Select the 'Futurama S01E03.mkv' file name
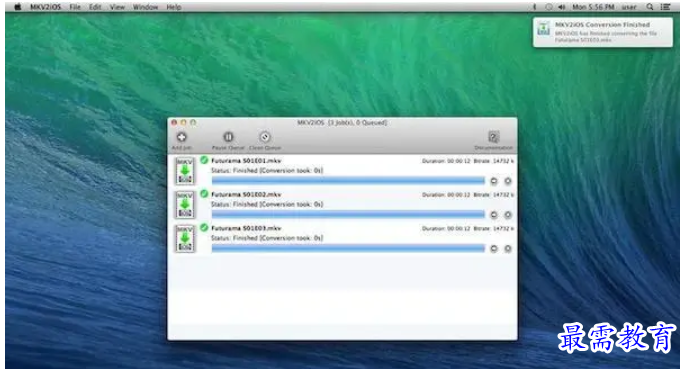This screenshot has height=369, width=682. [246, 228]
